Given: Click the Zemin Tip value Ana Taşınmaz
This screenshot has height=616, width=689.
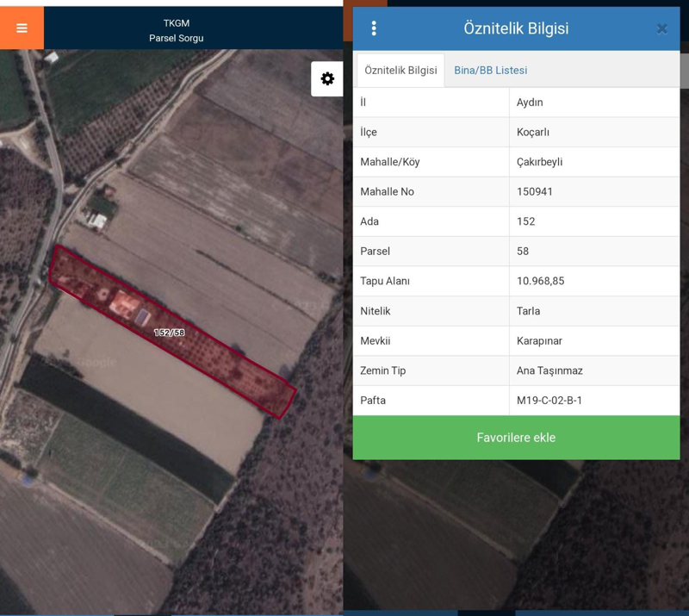Looking at the screenshot, I should (x=549, y=370).
